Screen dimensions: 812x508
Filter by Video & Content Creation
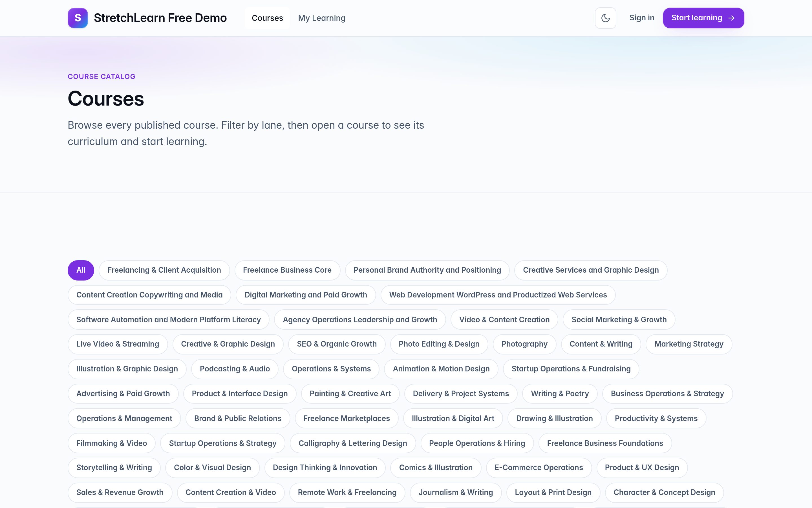pos(504,319)
